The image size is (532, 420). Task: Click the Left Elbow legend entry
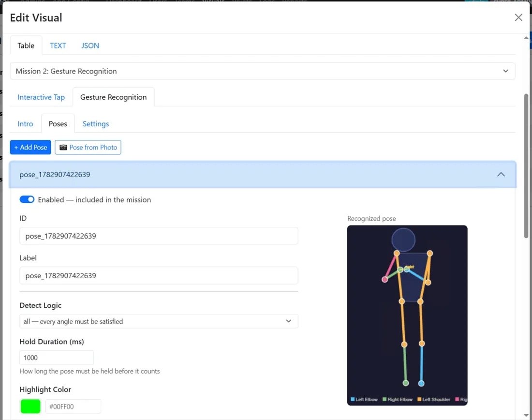click(364, 399)
